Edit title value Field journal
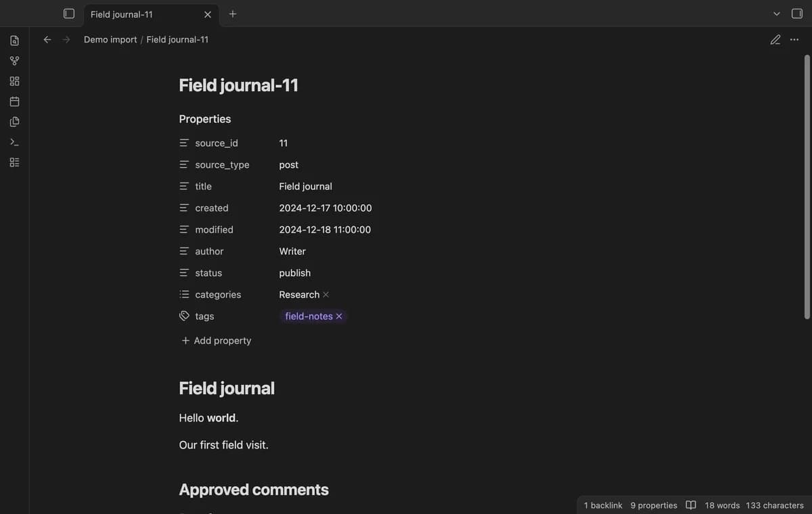 306,187
